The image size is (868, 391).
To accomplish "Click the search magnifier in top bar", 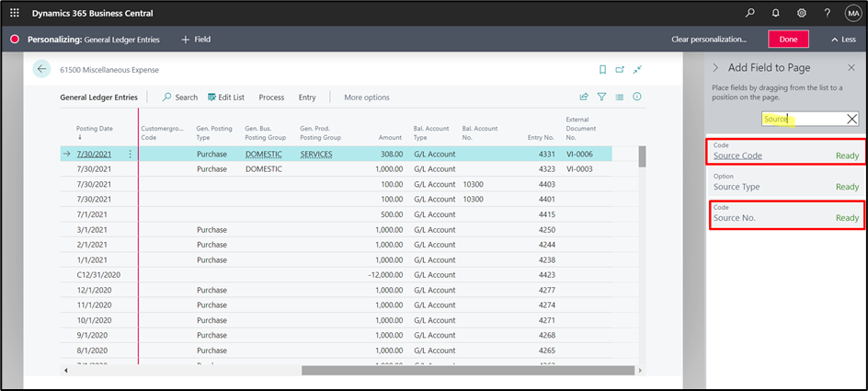I will pyautogui.click(x=749, y=13).
